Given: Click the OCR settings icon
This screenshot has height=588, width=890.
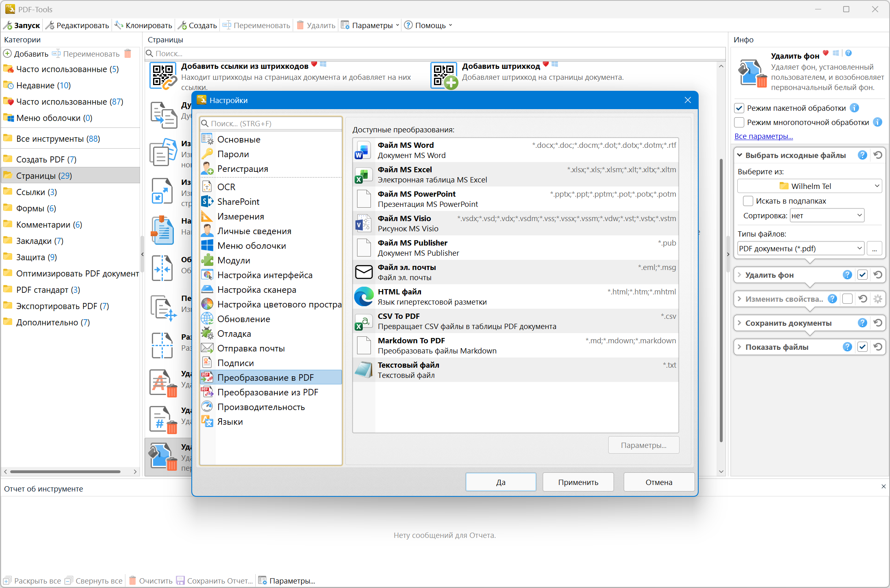Looking at the screenshot, I should click(207, 187).
